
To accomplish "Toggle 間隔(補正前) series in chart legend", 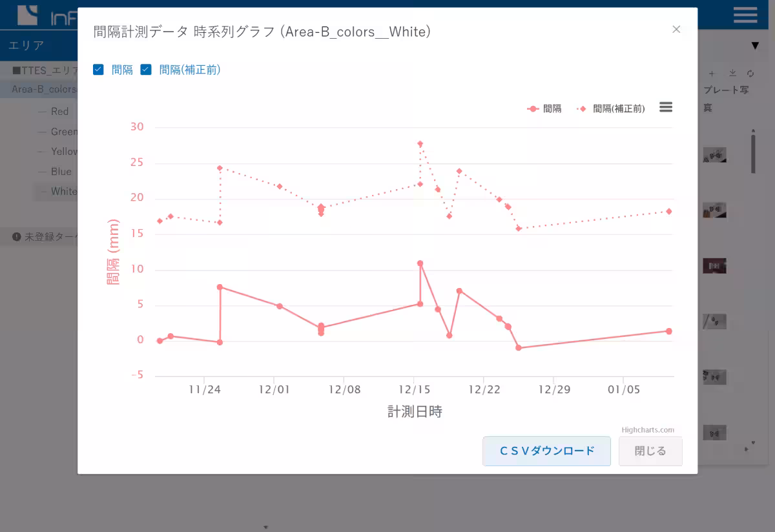I will point(611,109).
